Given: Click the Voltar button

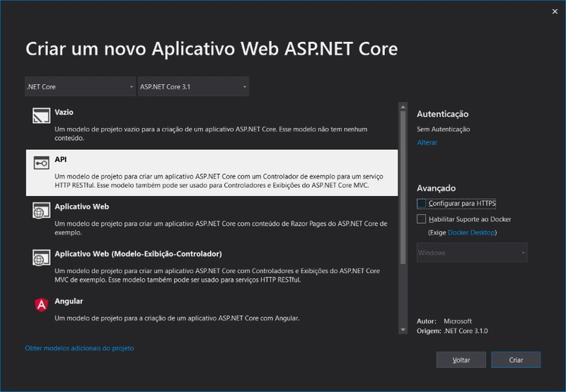Looking at the screenshot, I should tap(461, 360).
